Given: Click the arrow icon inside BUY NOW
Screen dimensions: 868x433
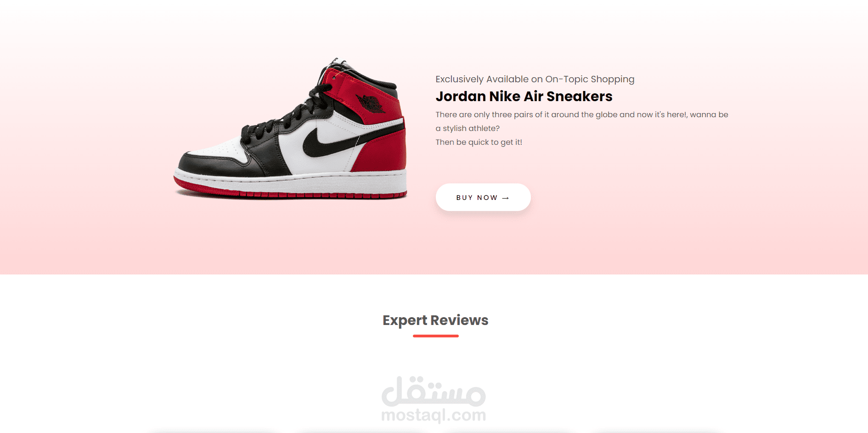Looking at the screenshot, I should pos(506,198).
